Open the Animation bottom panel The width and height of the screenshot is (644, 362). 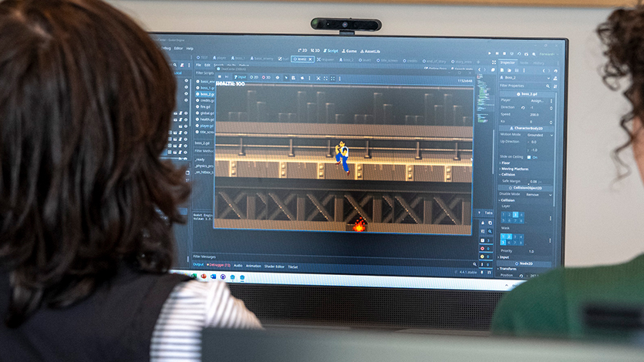click(x=254, y=266)
